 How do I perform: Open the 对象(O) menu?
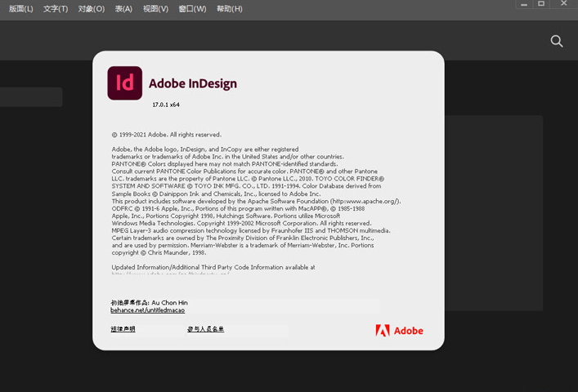click(92, 9)
